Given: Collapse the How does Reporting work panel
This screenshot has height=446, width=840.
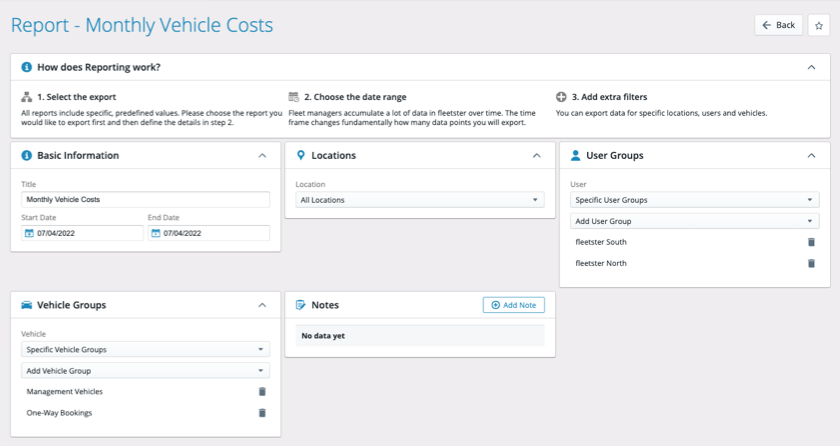Looking at the screenshot, I should click(x=811, y=68).
